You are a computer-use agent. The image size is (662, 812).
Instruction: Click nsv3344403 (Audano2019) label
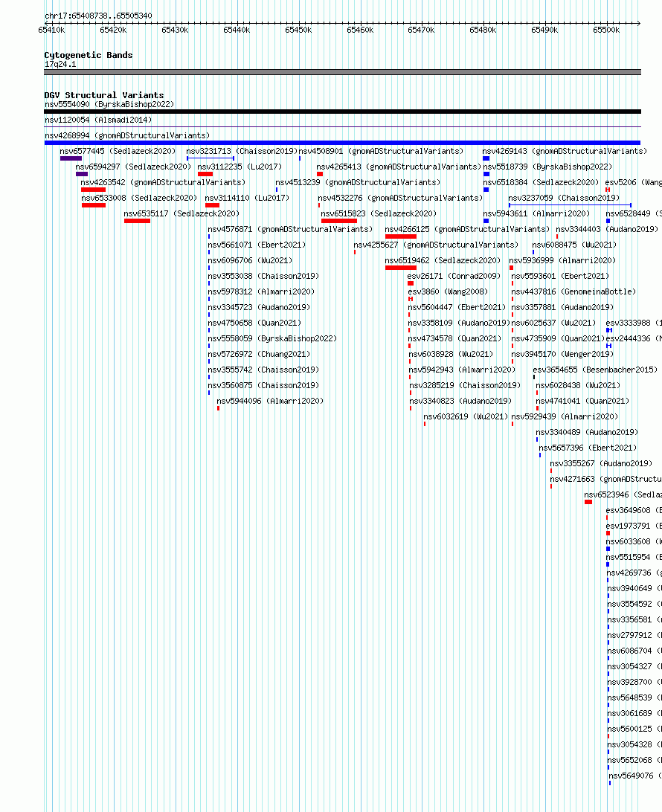pos(607,229)
